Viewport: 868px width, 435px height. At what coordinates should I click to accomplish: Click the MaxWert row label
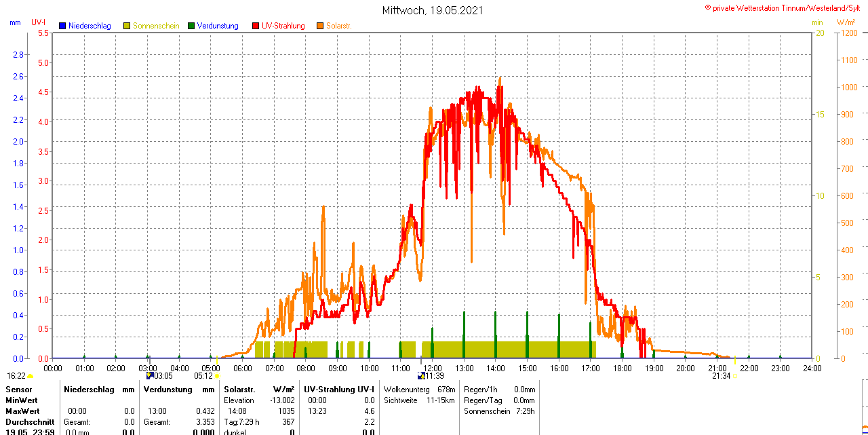[22, 411]
